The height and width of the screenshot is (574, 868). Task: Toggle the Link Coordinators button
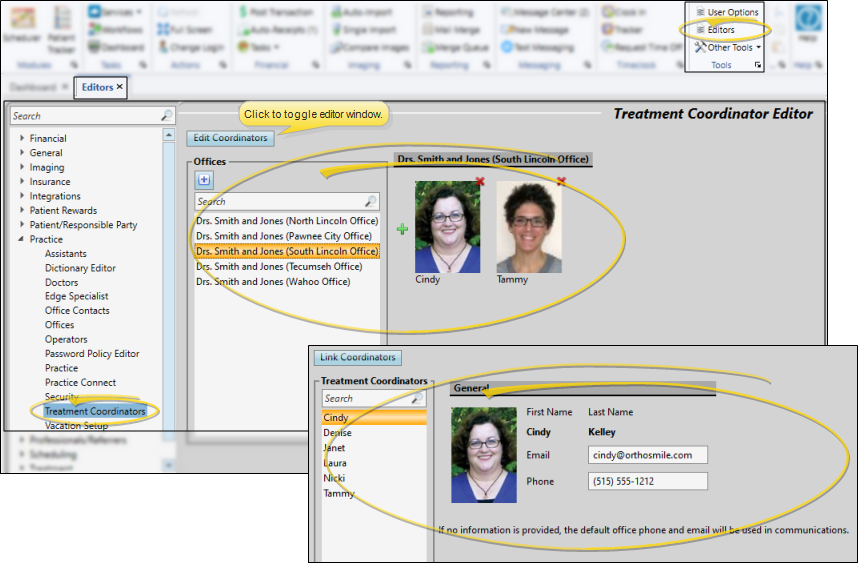(358, 357)
